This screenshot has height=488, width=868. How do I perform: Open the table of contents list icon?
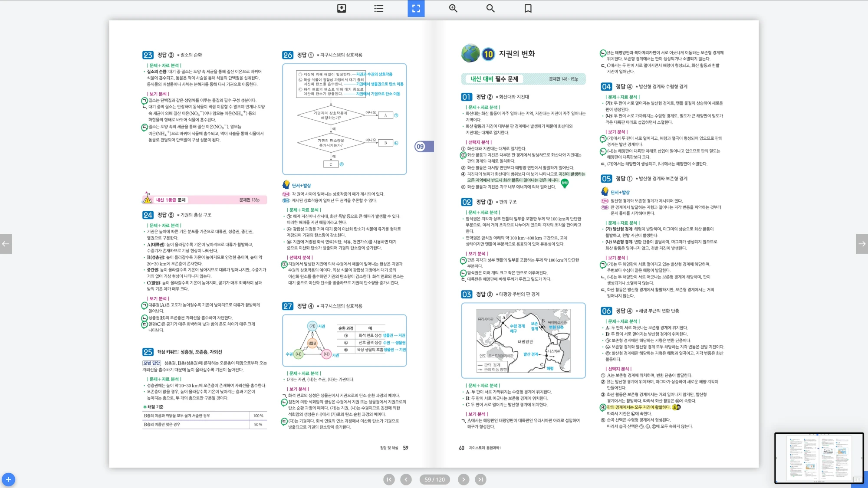(378, 8)
